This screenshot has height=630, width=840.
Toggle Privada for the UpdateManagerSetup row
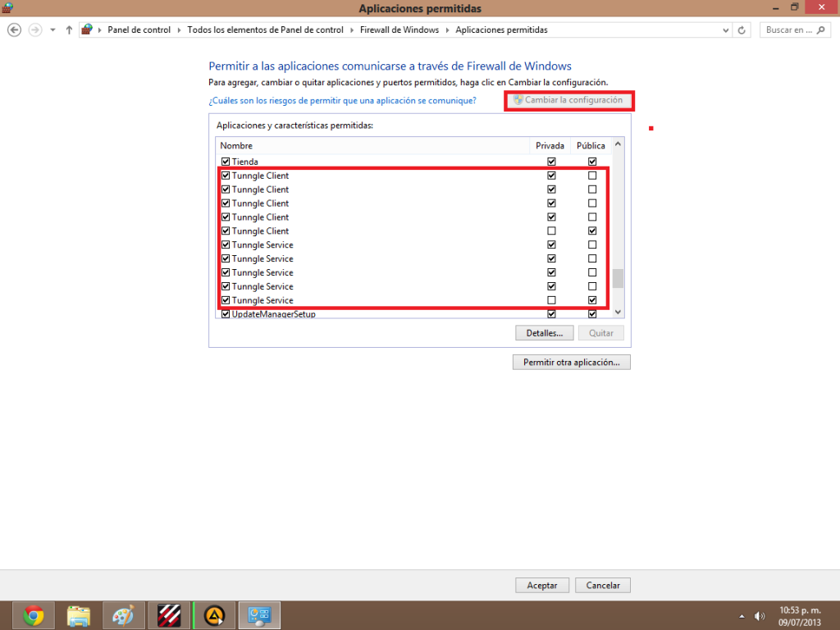pyautogui.click(x=551, y=314)
